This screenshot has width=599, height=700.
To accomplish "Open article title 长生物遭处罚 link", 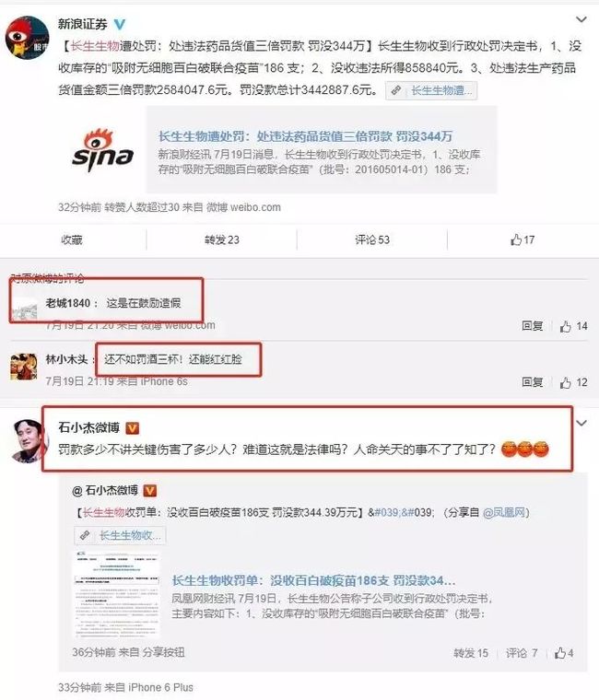I will point(305,136).
